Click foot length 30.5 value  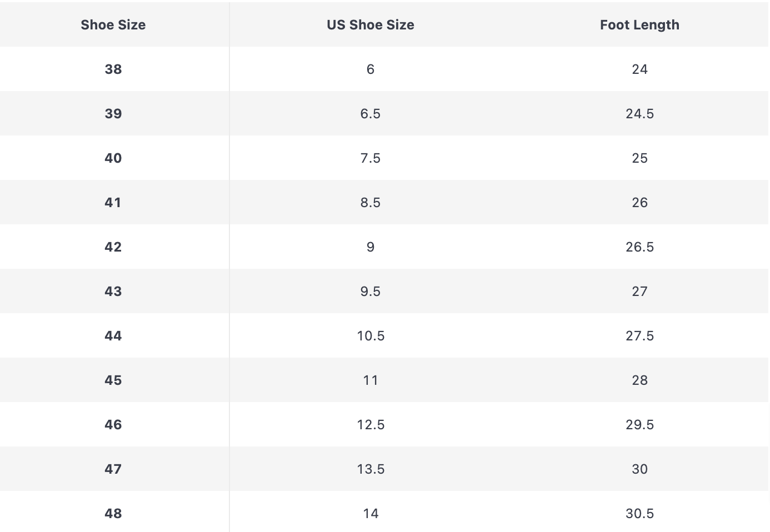[x=639, y=514]
